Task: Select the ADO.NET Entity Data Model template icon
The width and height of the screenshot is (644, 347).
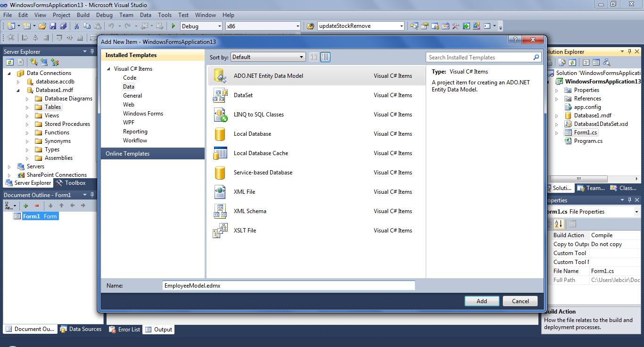Action: [x=220, y=75]
